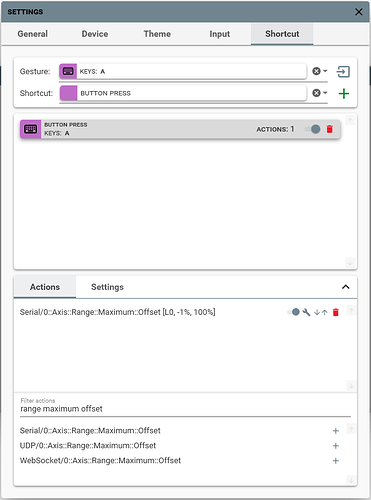Viewport: 371px width, 500px height.
Task: Delete the Serial/0 action with trash icon
Action: click(x=336, y=312)
